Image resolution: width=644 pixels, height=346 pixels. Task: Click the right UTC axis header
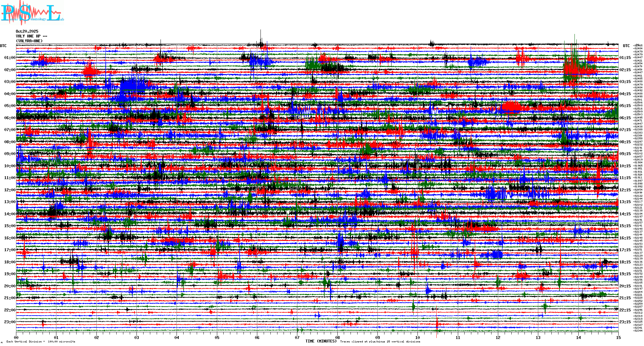(626, 46)
